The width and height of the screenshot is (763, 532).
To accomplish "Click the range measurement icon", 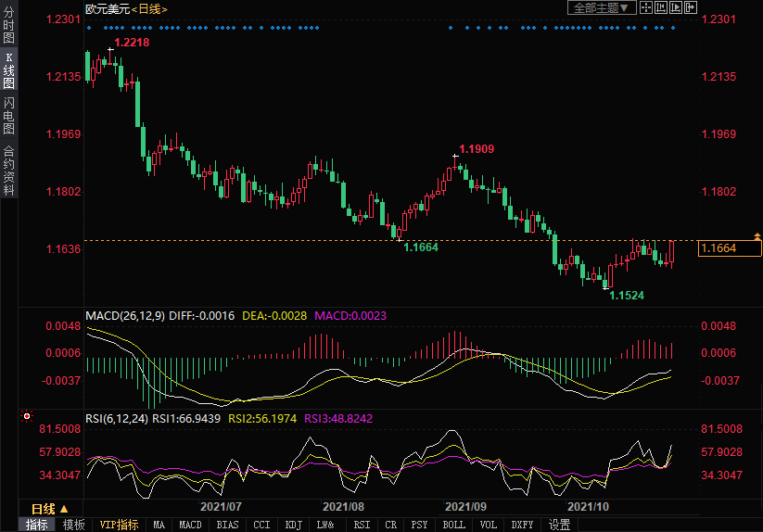I will (660, 7).
